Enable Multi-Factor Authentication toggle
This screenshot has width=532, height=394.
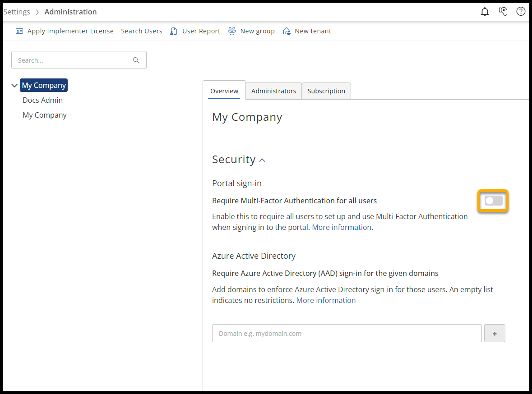point(493,201)
